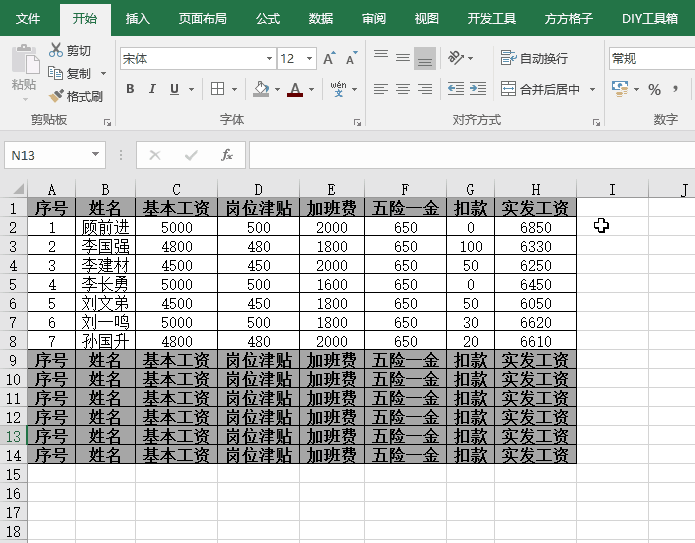Open font group dialog launcher
695x543 pixels.
click(x=357, y=122)
